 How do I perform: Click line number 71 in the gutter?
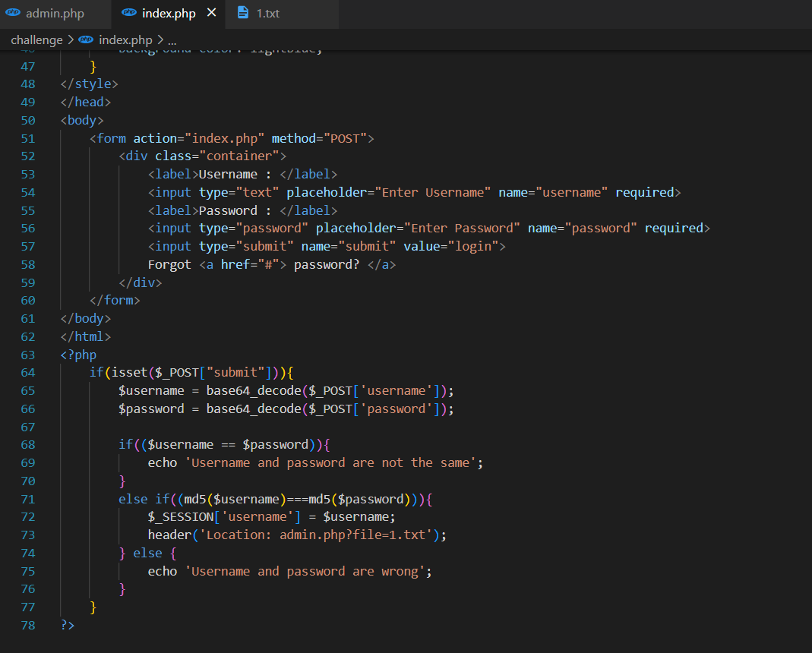coord(28,499)
